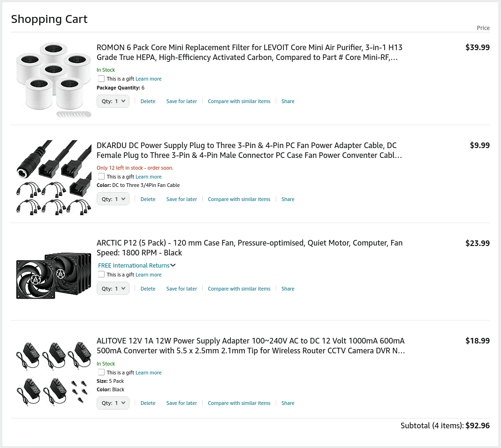
Task: Open the ROMON HEPA filter product image
Action: [x=53, y=80]
